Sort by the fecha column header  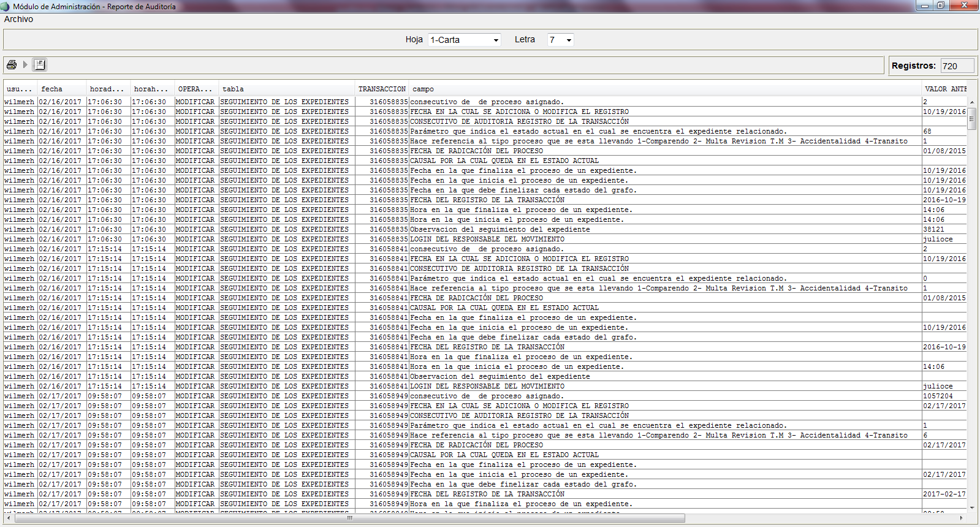(61, 89)
